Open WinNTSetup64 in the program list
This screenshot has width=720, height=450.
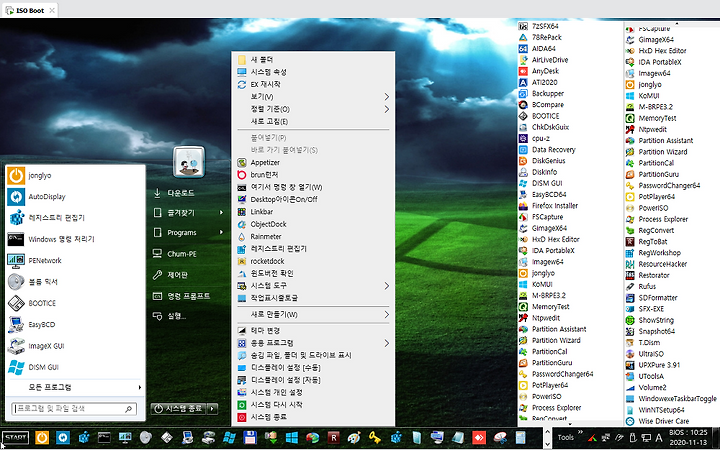click(655, 410)
